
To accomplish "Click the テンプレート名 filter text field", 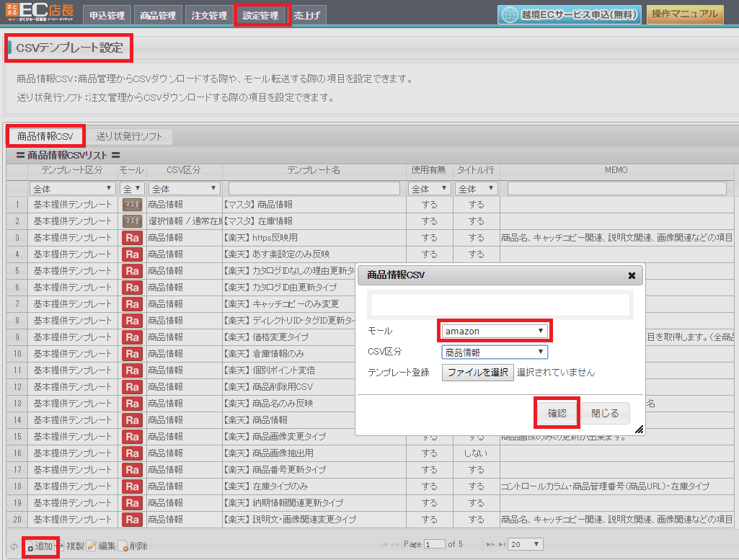I will (314, 189).
